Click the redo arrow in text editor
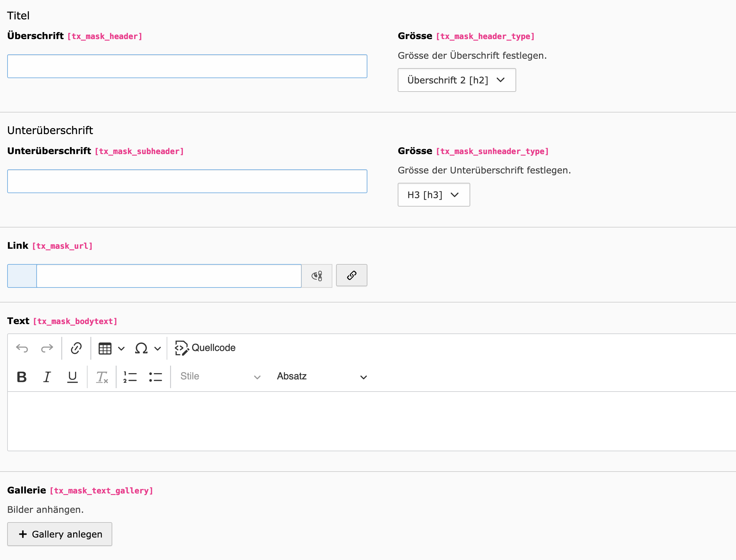 pos(47,348)
